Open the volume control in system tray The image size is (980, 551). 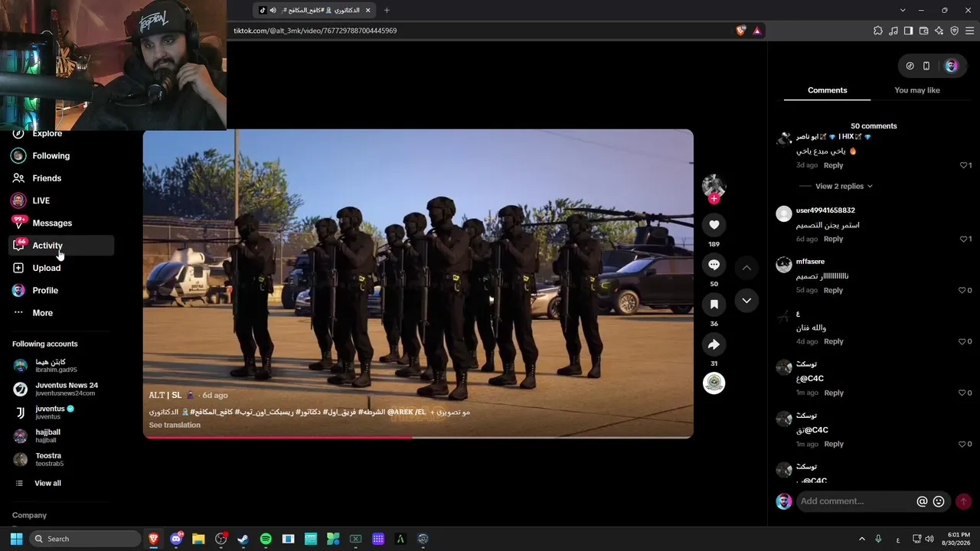(929, 539)
